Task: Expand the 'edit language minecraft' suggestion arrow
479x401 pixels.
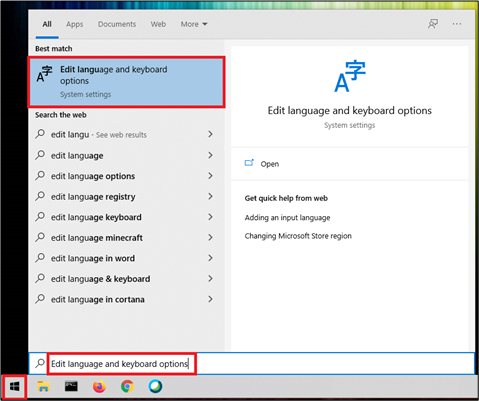Action: point(210,237)
